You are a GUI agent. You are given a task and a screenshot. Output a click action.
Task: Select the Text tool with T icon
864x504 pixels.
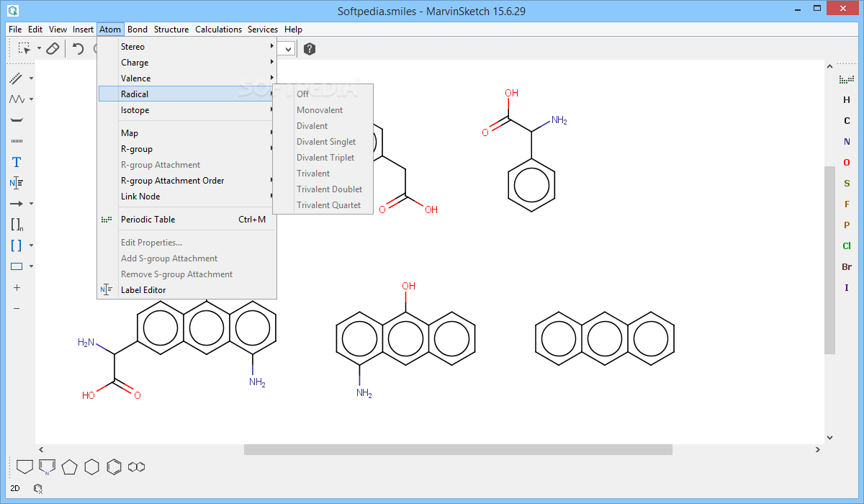point(17,162)
